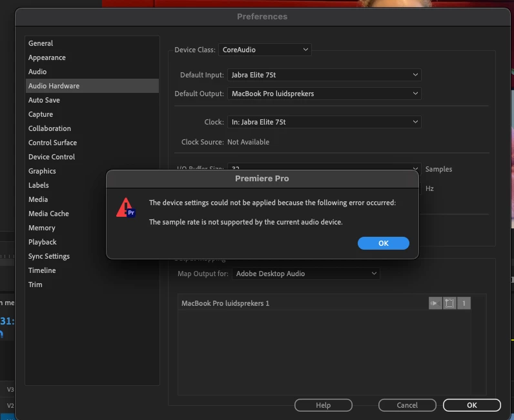Expand the Default Output dropdown
This screenshot has height=420, width=514.
[324, 94]
